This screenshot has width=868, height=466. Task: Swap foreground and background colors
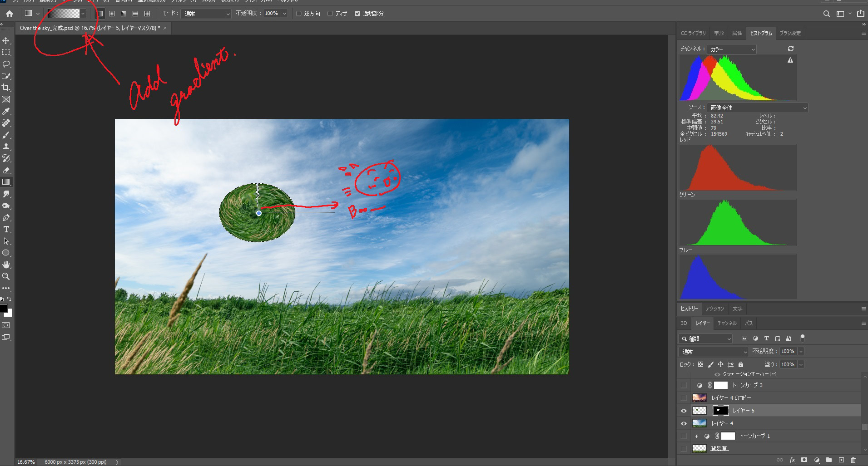pos(9,299)
